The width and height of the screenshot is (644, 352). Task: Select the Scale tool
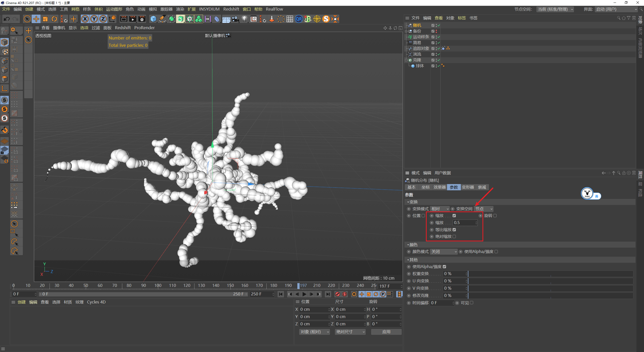coord(45,19)
